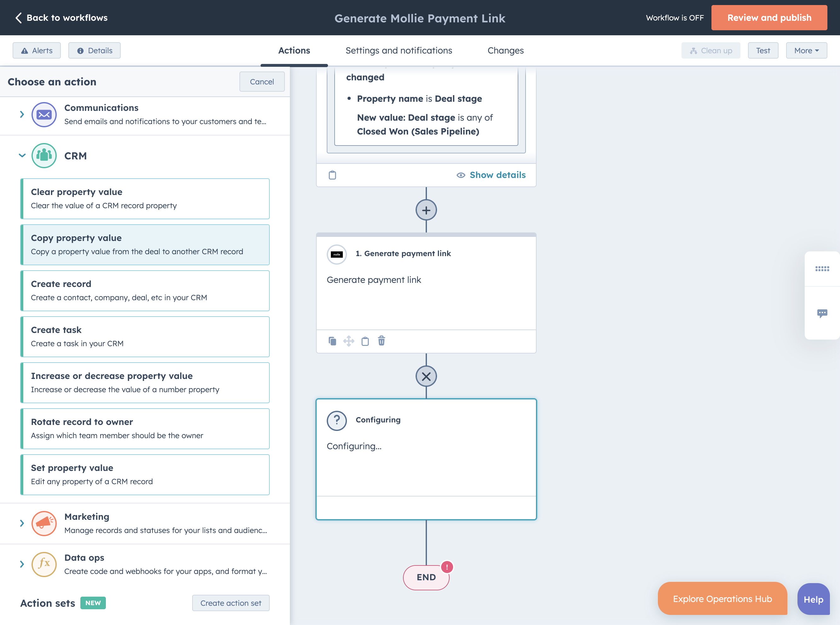Click the Mollie logo in Generate payment link

(337, 254)
